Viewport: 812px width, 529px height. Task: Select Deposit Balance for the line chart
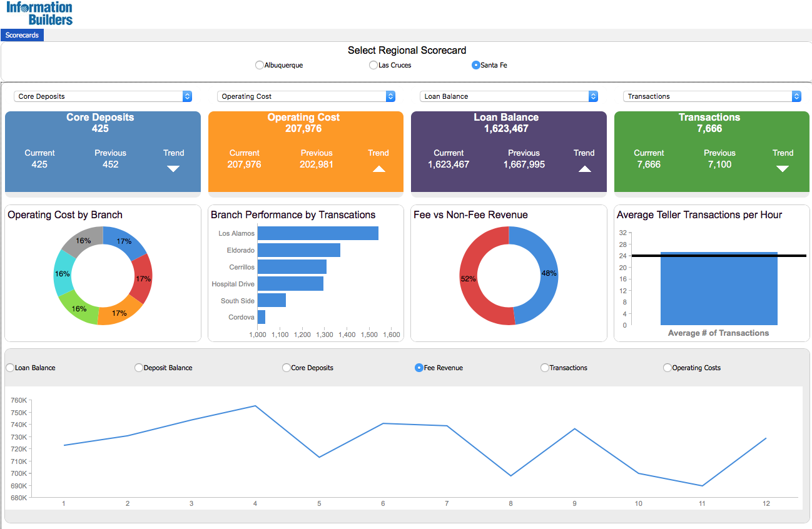139,368
